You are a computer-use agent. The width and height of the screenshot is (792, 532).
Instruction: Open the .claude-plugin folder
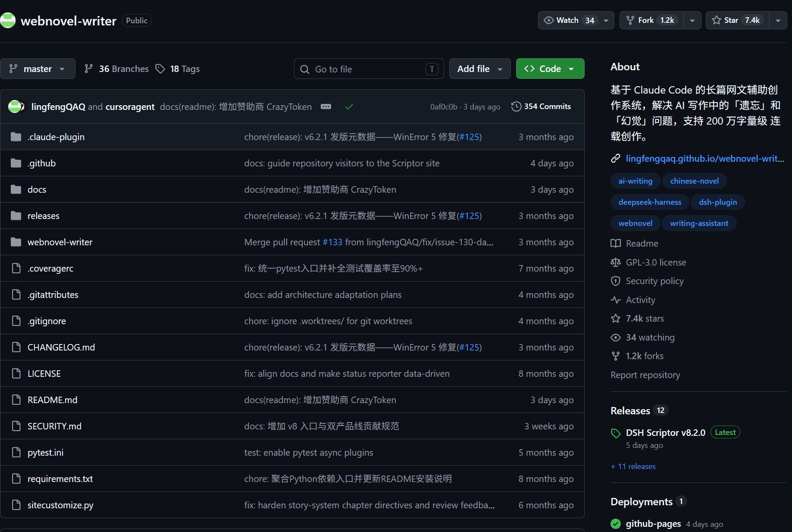(x=56, y=137)
